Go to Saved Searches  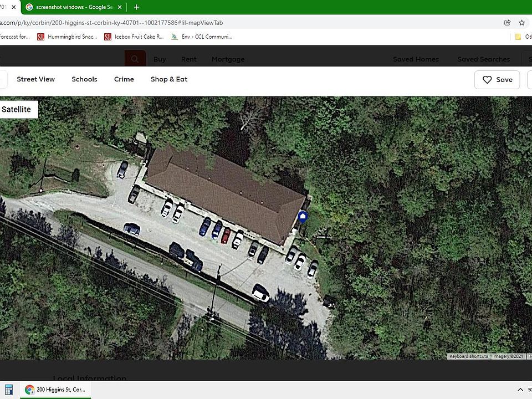tap(483, 59)
